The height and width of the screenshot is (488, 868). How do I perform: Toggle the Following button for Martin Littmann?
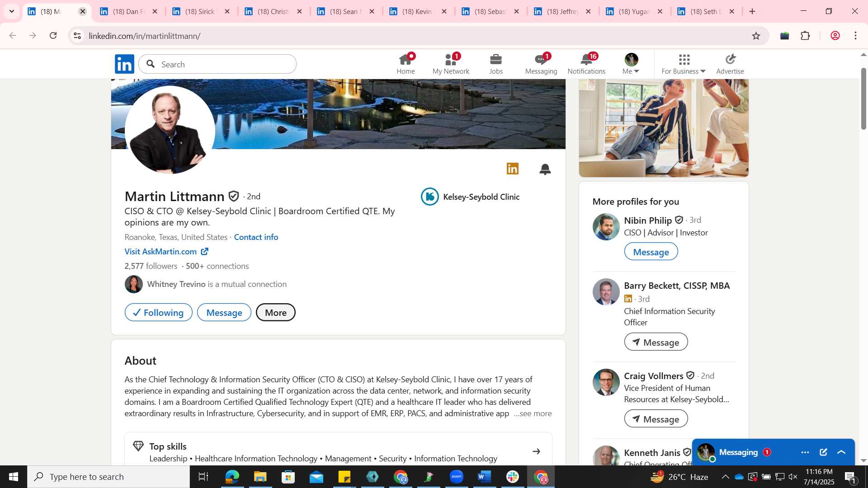tap(158, 312)
